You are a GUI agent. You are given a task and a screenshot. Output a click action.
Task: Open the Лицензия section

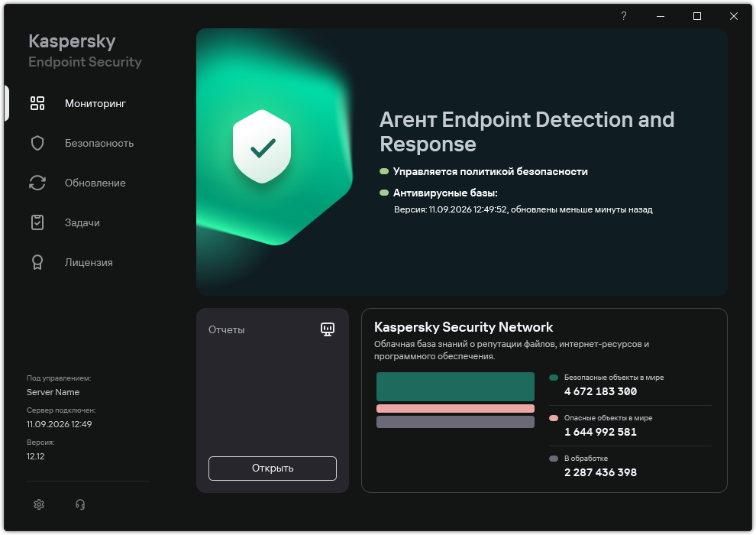tap(89, 262)
